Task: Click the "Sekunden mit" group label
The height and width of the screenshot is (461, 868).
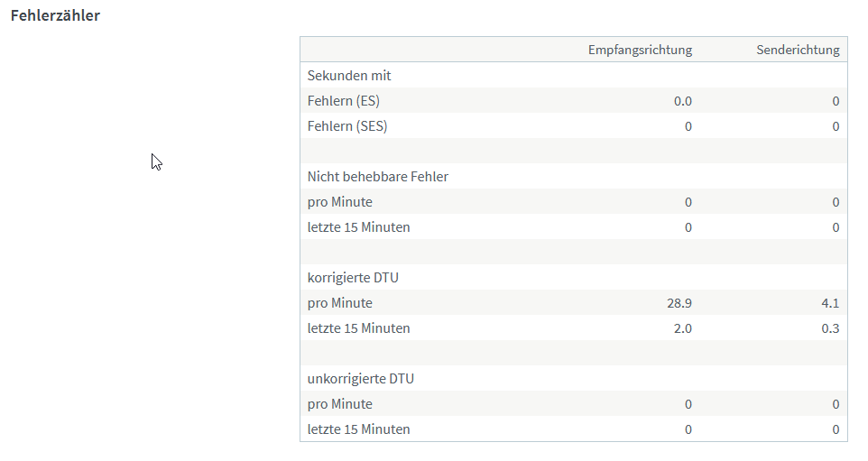Action: click(349, 76)
